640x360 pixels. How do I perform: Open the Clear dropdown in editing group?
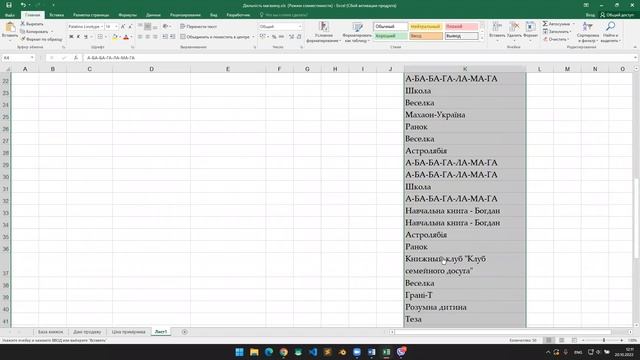point(568,39)
